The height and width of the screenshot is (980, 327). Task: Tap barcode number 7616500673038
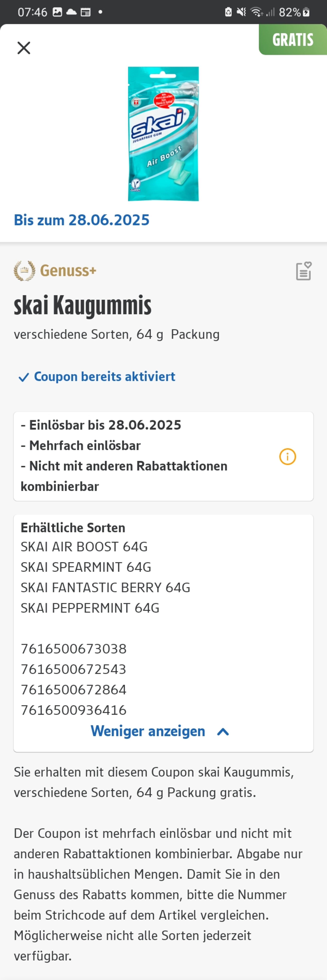tap(73, 649)
